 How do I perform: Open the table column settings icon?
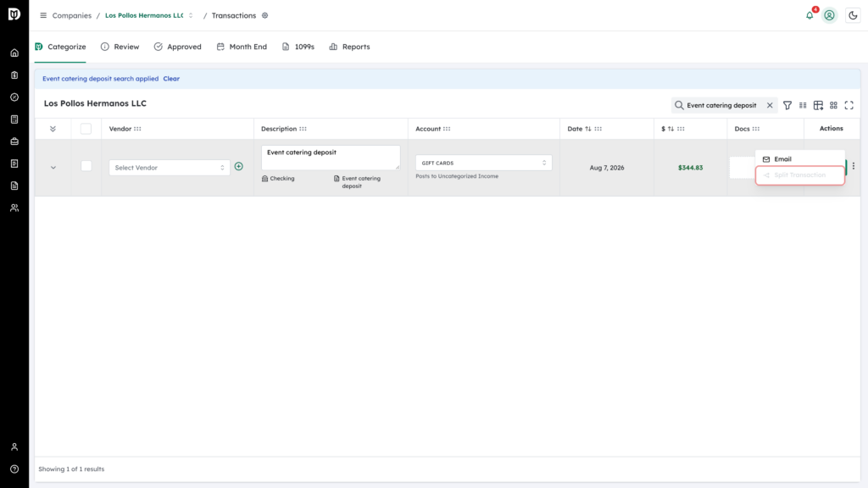(x=818, y=105)
